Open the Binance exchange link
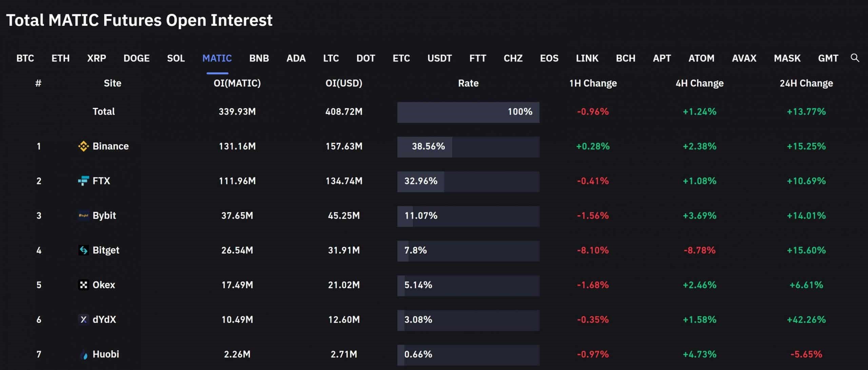The height and width of the screenshot is (370, 868). pyautogui.click(x=111, y=146)
